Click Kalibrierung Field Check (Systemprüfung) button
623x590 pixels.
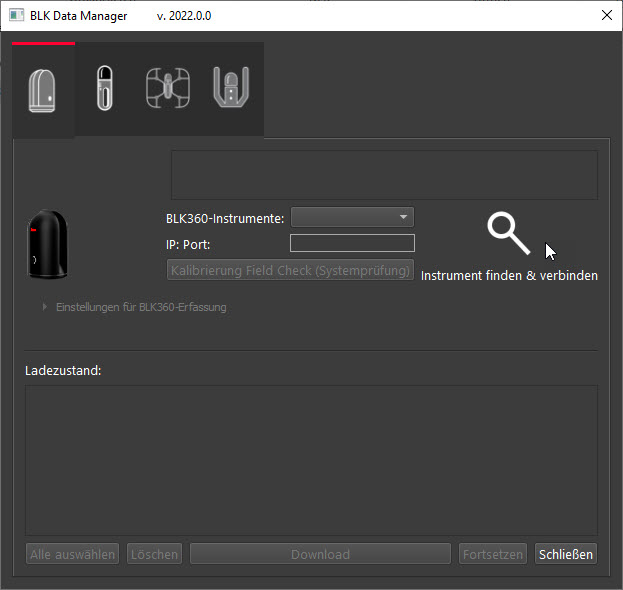click(290, 270)
